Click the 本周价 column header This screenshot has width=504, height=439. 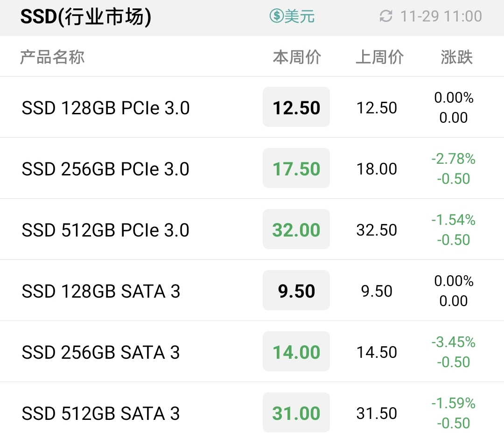pyautogui.click(x=297, y=57)
